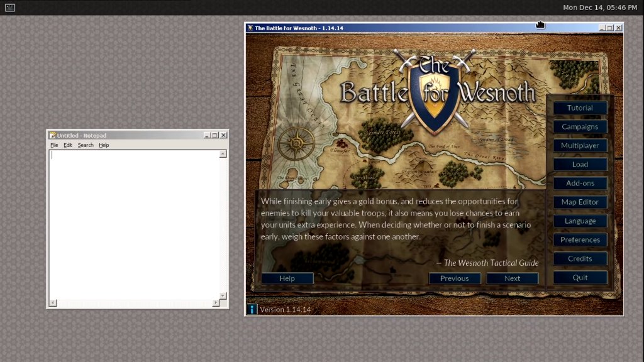Click the Wesnoth window title bar icon
Screen dimensions: 644x362
tap(250, 28)
